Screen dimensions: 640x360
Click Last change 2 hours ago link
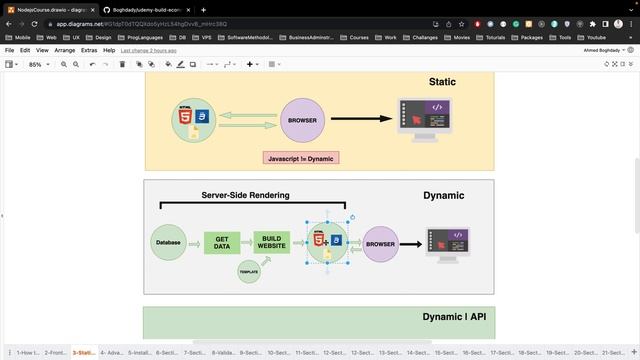coord(149,51)
